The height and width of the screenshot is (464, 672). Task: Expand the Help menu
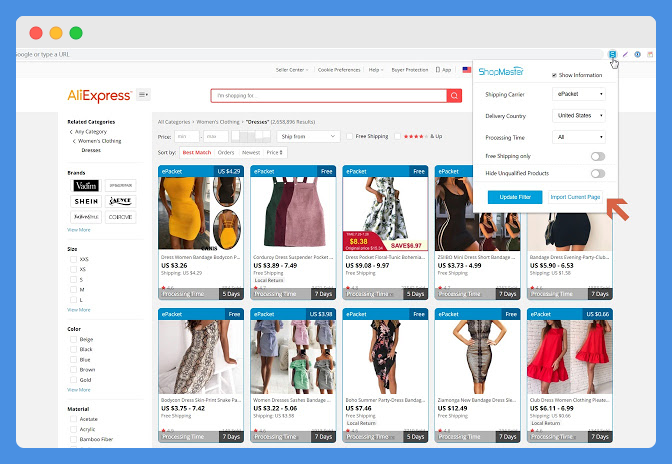tap(376, 70)
